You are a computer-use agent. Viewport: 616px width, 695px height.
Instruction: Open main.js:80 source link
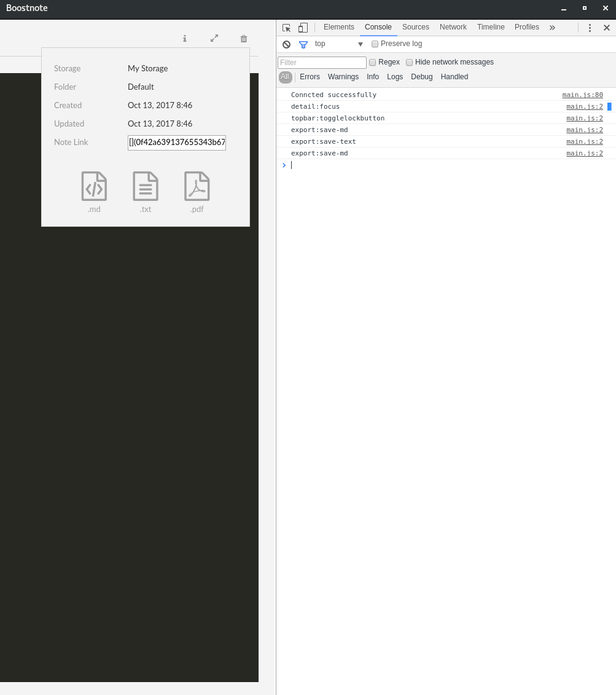[582, 95]
